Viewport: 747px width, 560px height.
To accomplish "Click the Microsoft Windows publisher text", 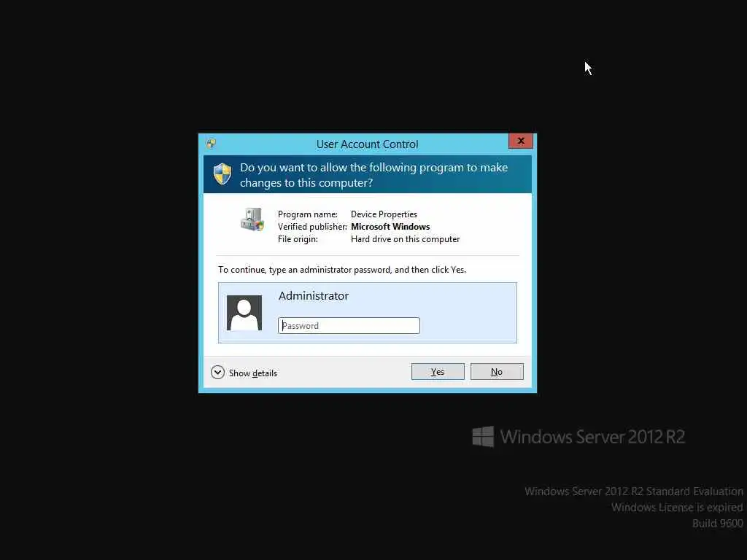I will (x=390, y=227).
